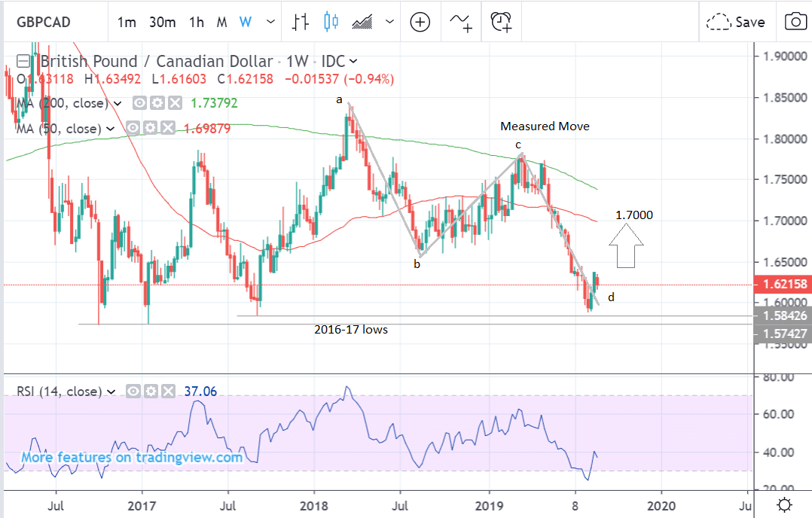
Task: Click the Save button
Action: (736, 22)
